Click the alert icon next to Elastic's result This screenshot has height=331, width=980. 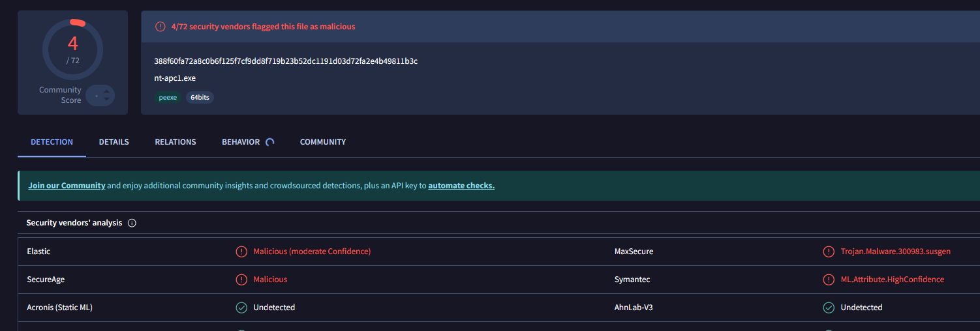241,252
